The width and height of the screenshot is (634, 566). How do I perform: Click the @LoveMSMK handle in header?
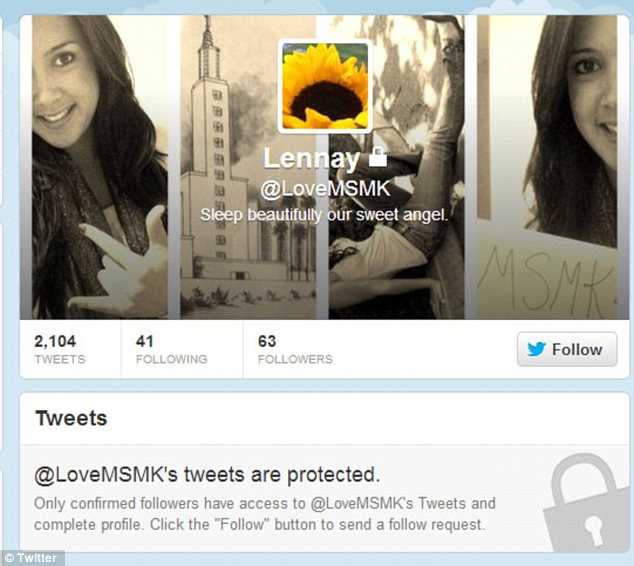325,189
